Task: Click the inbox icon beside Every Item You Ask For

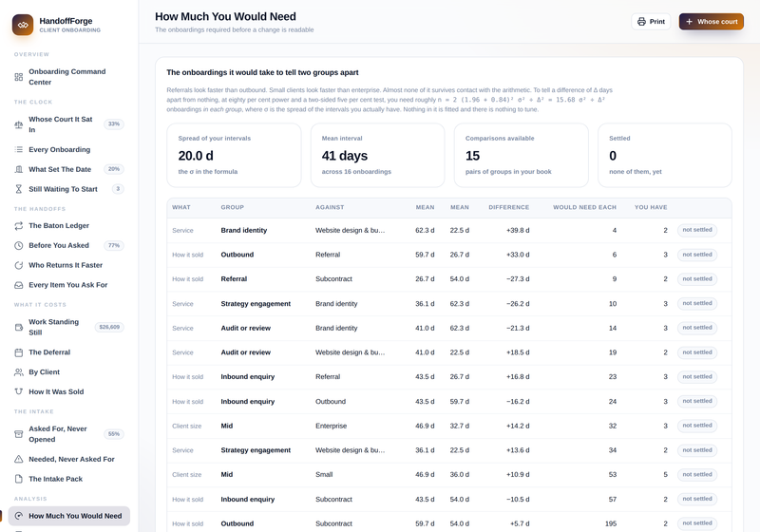Action: click(18, 285)
